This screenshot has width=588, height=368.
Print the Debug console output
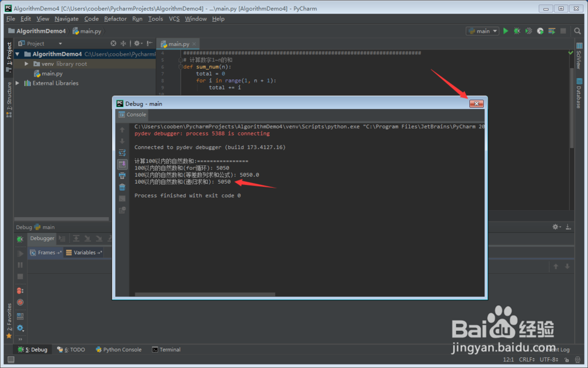122,175
